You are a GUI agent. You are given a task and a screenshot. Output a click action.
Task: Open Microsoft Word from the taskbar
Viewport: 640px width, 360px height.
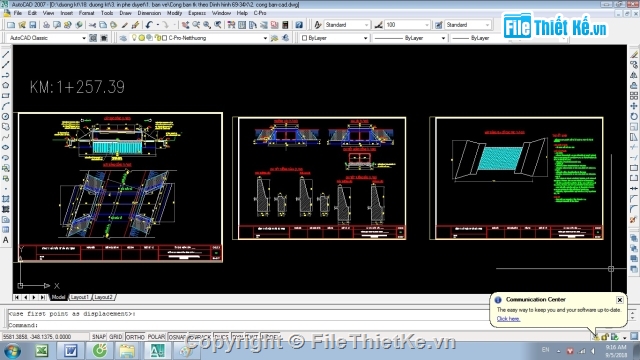(x=70, y=351)
